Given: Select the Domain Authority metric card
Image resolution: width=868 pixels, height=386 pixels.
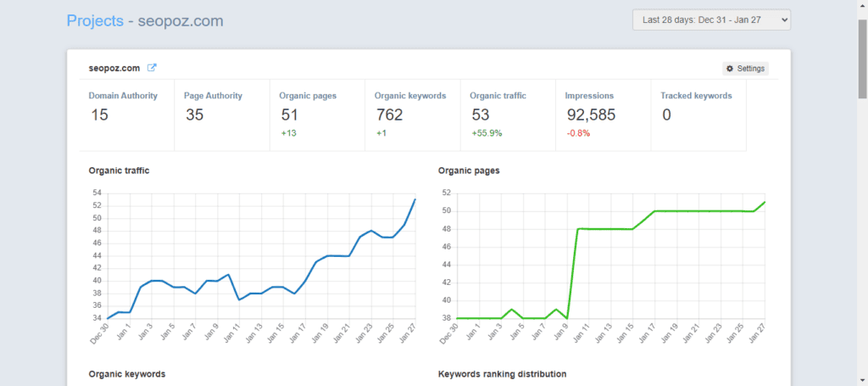Looking at the screenshot, I should (126, 115).
